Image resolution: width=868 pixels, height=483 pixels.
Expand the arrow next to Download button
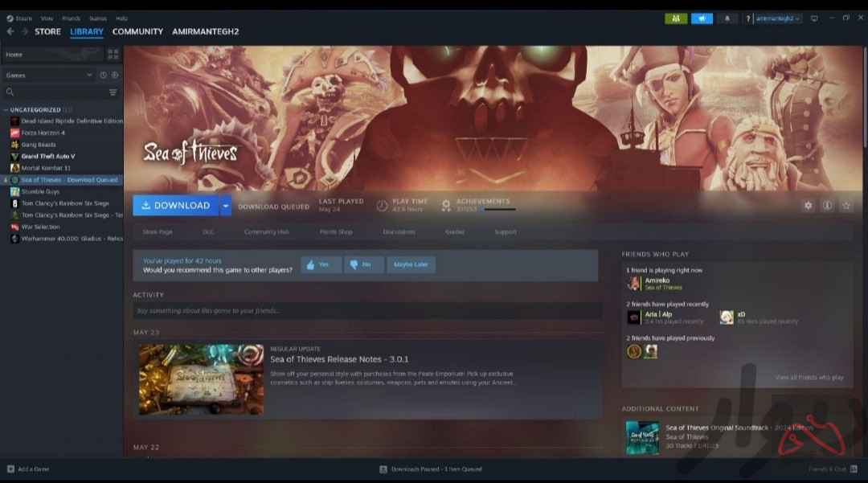(226, 206)
